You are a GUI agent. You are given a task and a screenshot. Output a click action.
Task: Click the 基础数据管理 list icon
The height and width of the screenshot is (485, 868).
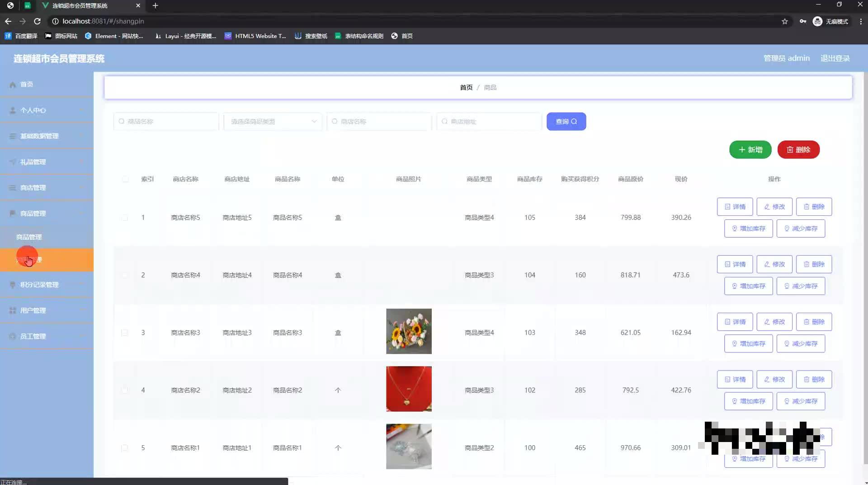(x=13, y=136)
